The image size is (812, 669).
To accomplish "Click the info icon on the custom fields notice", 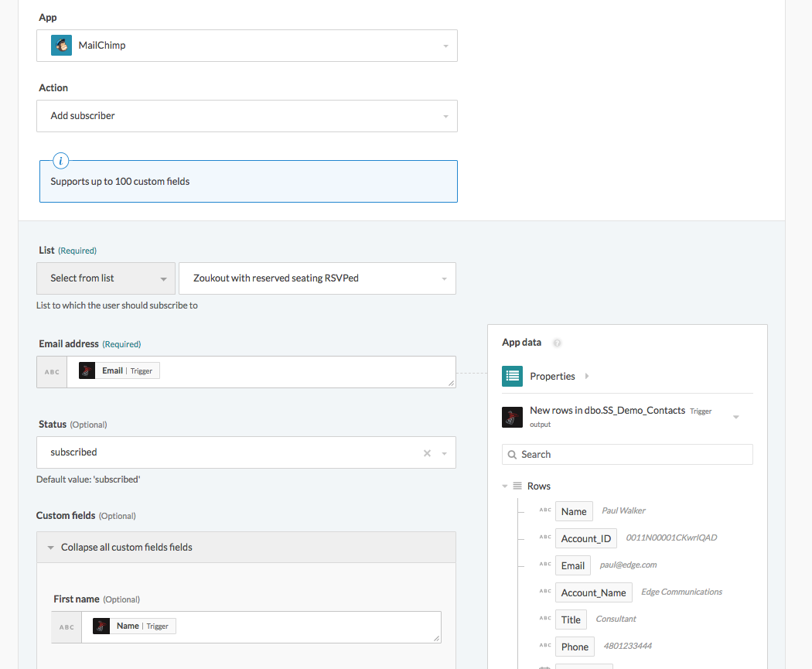I will 60,161.
